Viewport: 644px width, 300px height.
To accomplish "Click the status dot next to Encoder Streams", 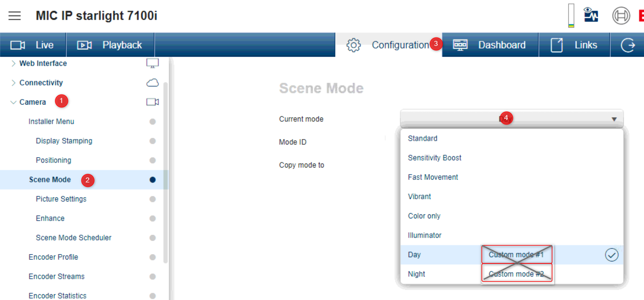I will pos(153,277).
